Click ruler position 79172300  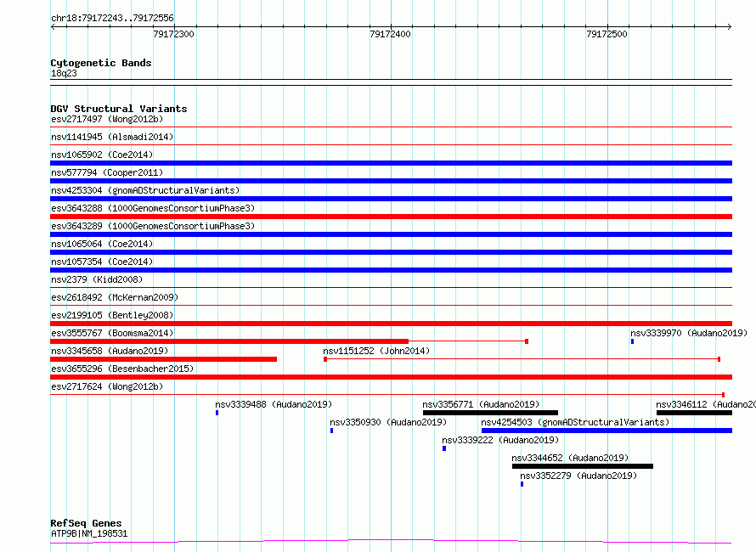(x=173, y=34)
